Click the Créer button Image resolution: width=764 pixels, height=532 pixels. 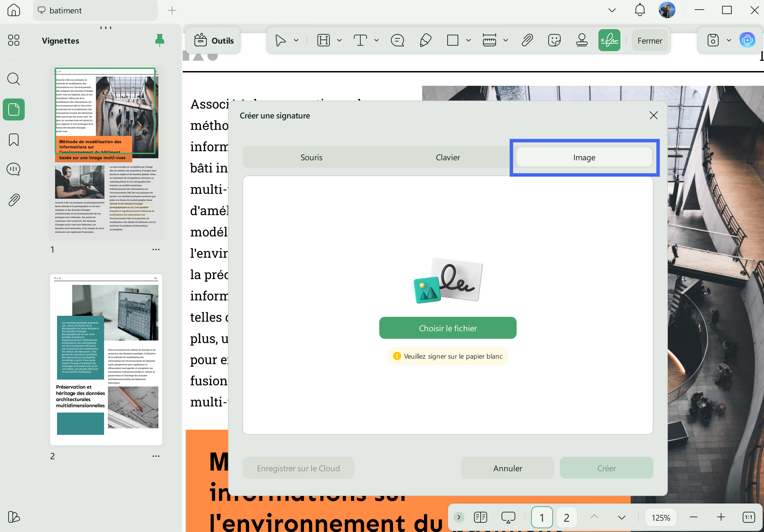[606, 468]
